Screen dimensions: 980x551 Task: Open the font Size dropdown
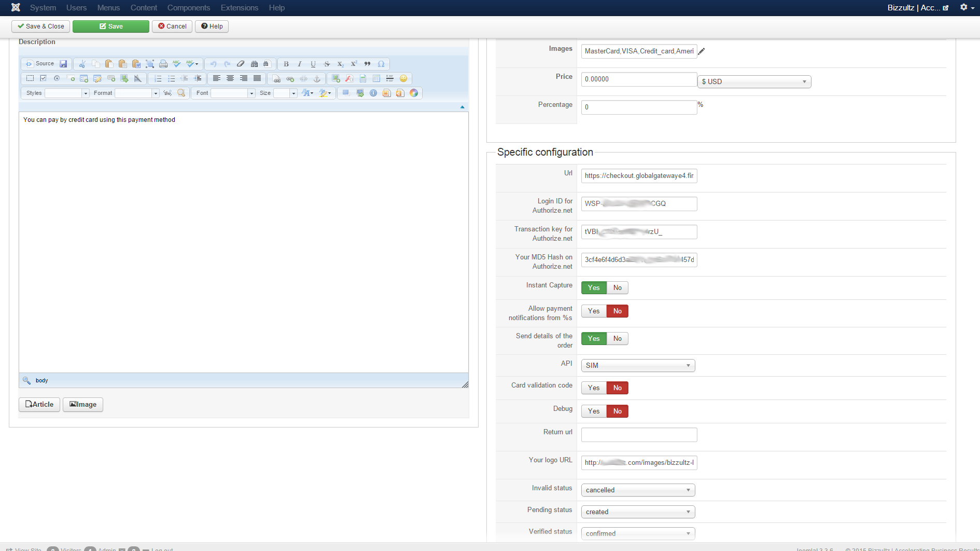click(x=285, y=93)
